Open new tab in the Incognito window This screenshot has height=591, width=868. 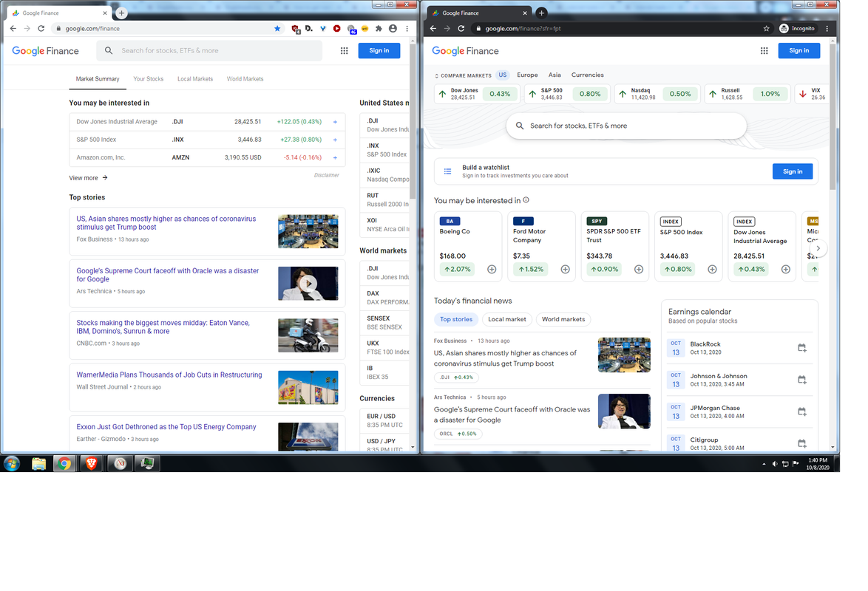click(x=541, y=13)
